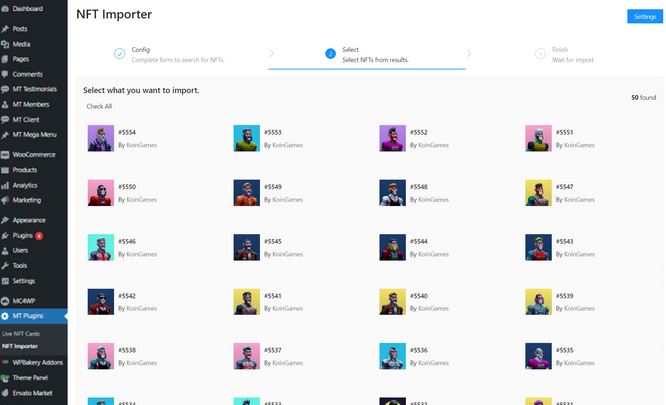Click the MT Plugins gear icon
Image resolution: width=666 pixels, height=405 pixels.
coord(6,316)
